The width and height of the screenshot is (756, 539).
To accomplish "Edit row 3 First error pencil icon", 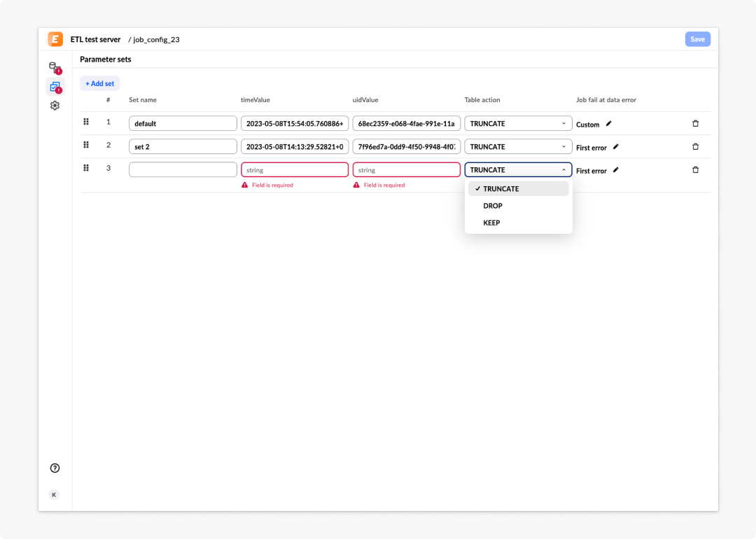I will pyautogui.click(x=616, y=170).
